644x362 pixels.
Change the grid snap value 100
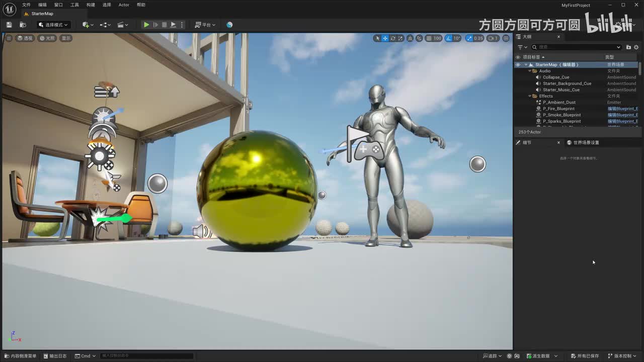(437, 38)
